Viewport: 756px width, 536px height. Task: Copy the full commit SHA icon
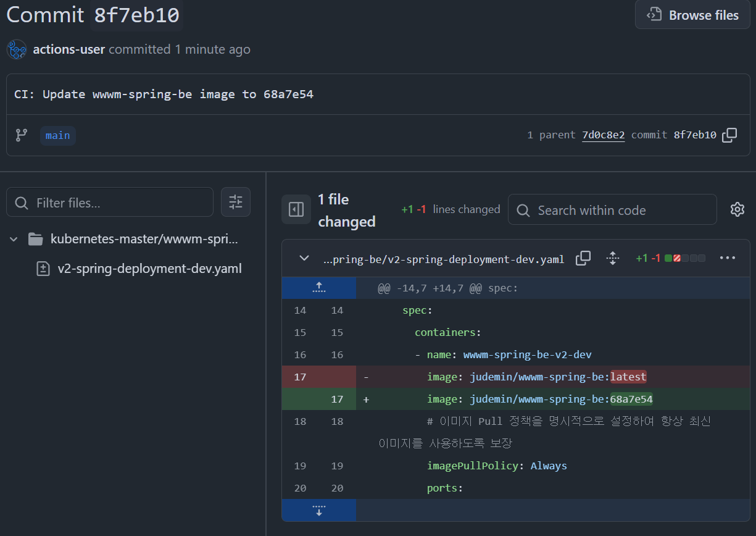[729, 135]
